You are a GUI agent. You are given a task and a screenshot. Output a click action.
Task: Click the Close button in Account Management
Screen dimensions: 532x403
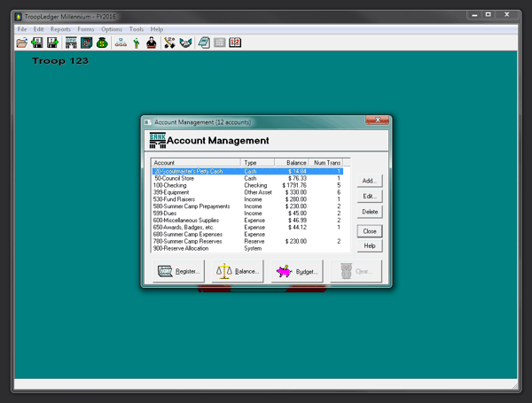click(x=370, y=231)
